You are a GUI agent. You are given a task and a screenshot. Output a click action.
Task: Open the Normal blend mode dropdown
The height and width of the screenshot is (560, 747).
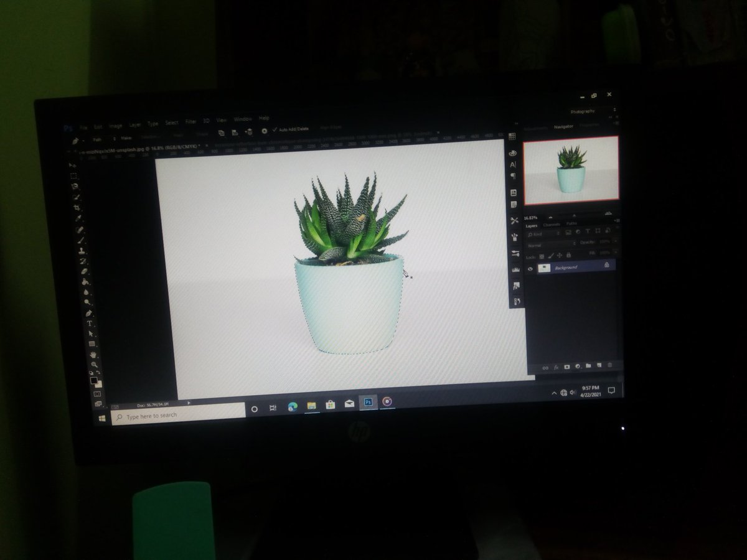click(552, 246)
